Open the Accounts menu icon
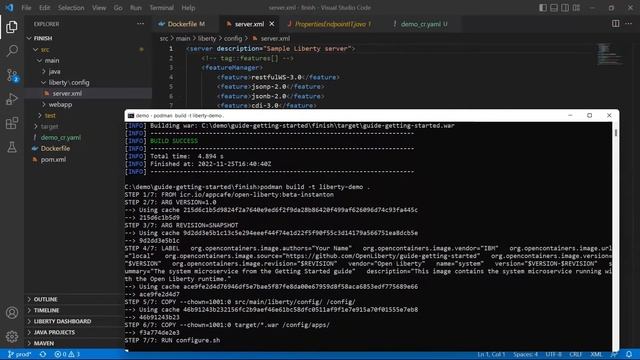 tap(12, 313)
